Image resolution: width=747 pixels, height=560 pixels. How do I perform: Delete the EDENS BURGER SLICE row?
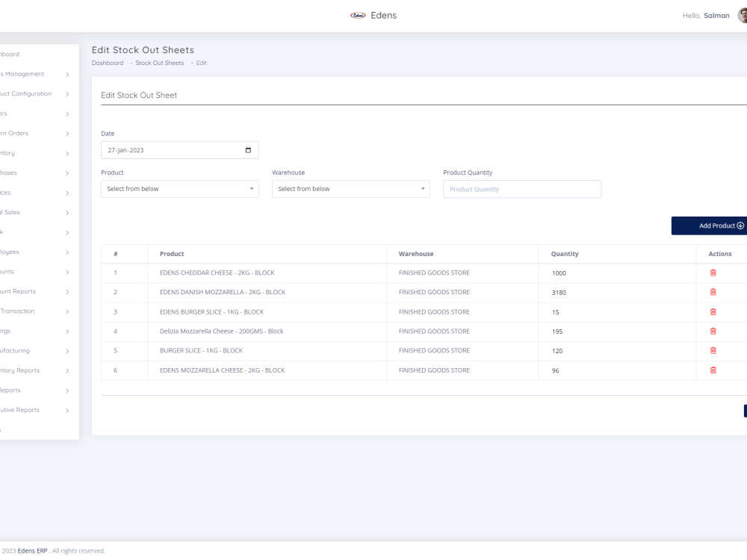coord(713,312)
